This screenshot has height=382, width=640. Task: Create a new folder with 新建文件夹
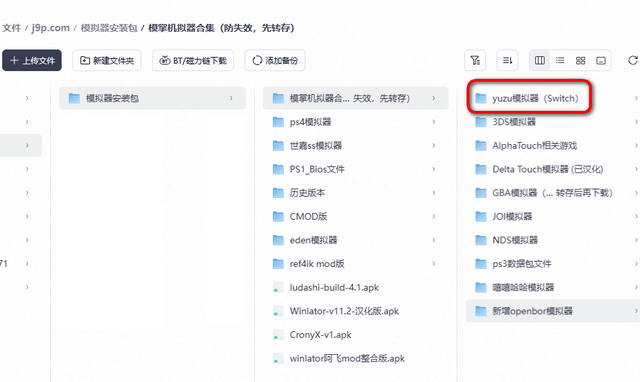point(107,60)
